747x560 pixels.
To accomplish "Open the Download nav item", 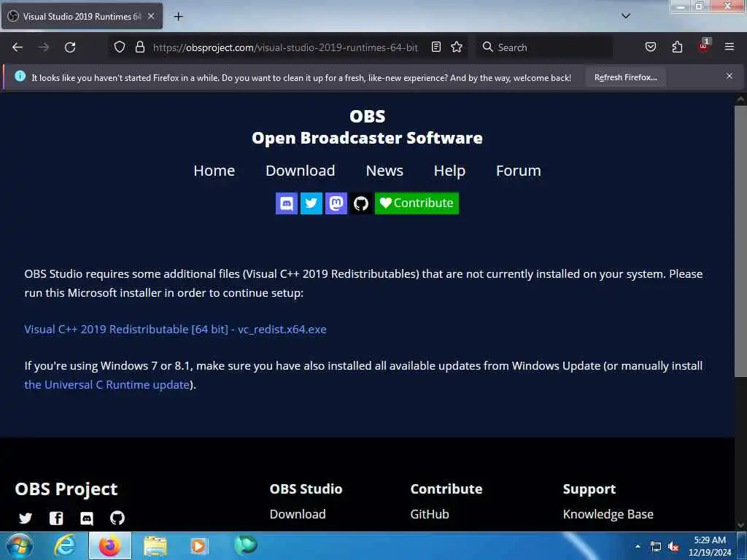I will pos(300,171).
